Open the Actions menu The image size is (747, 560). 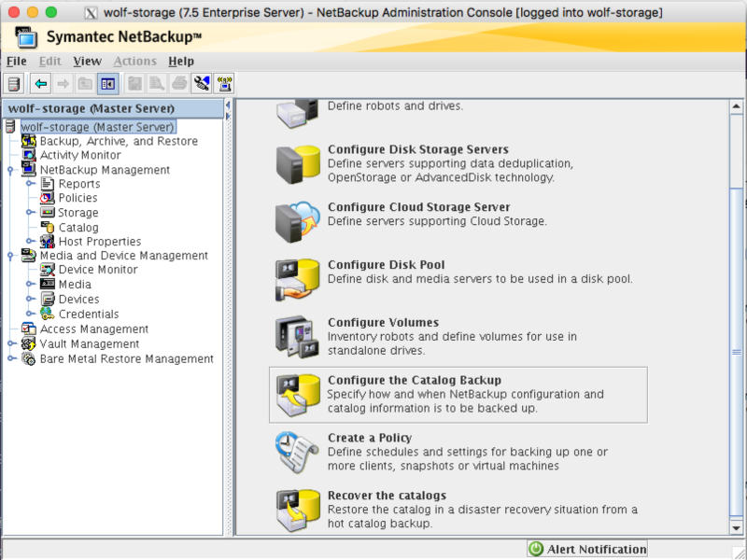pos(134,61)
